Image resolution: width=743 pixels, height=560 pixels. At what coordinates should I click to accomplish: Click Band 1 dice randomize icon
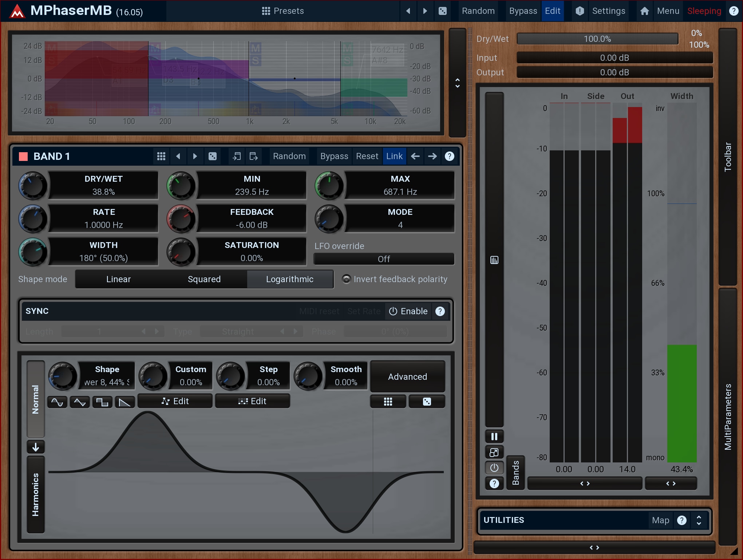pos(213,156)
